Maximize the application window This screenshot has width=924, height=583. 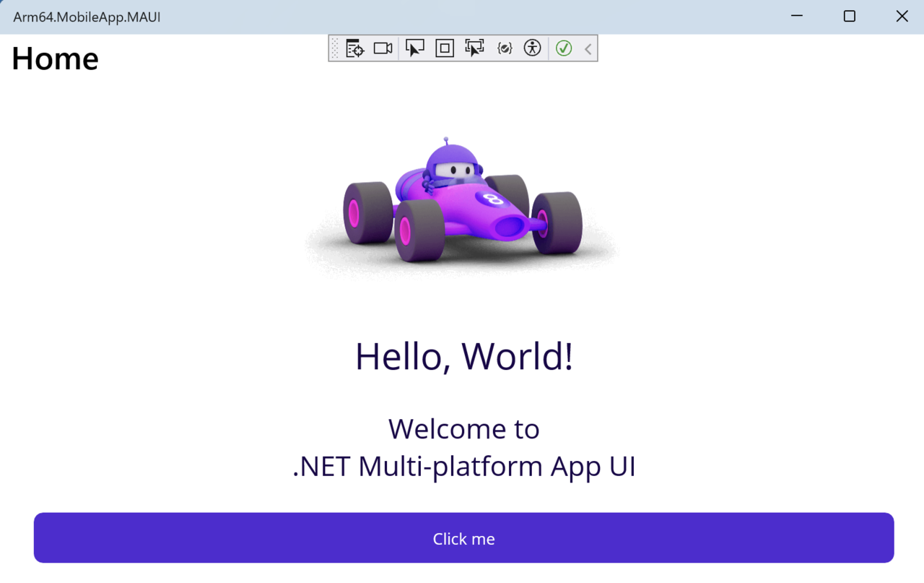tap(849, 16)
